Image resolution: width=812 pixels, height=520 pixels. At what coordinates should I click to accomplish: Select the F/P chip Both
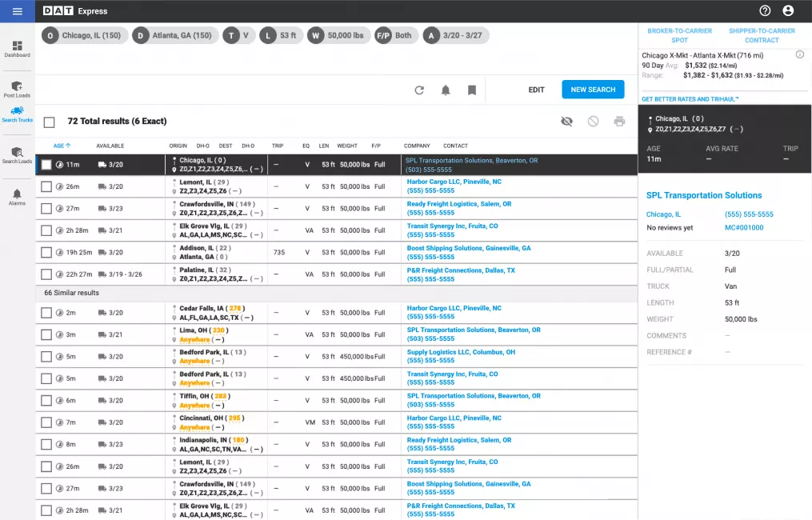[x=396, y=35]
